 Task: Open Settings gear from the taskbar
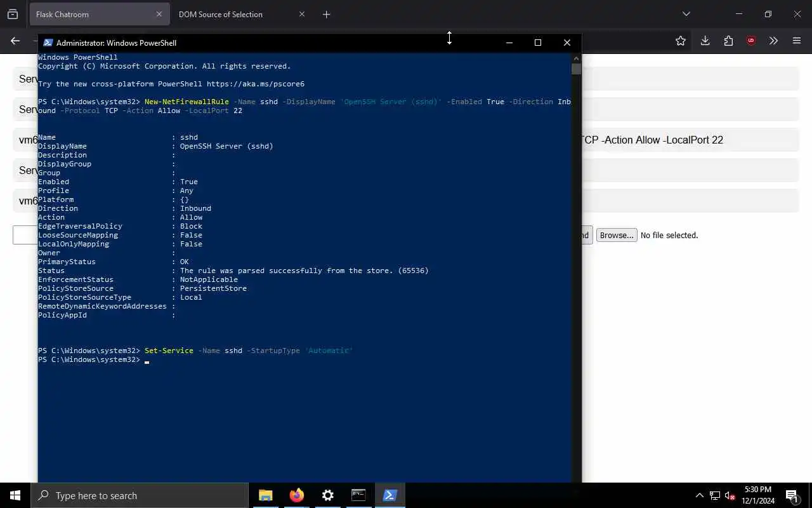(327, 495)
